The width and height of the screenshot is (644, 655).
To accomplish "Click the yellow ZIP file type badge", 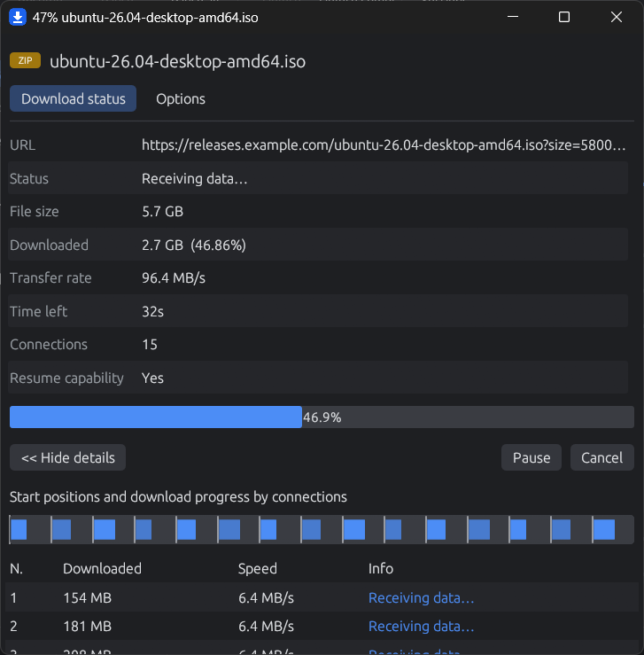I will point(25,60).
